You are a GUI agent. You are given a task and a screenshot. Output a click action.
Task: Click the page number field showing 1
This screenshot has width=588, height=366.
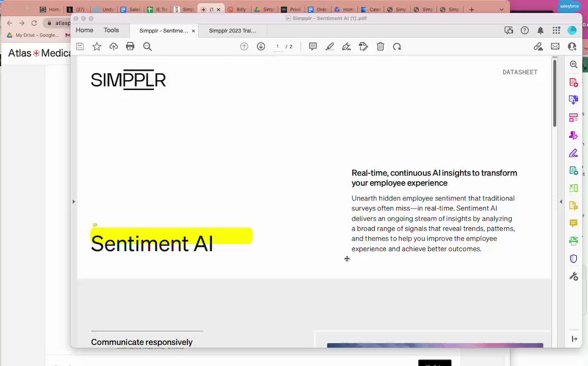click(278, 47)
